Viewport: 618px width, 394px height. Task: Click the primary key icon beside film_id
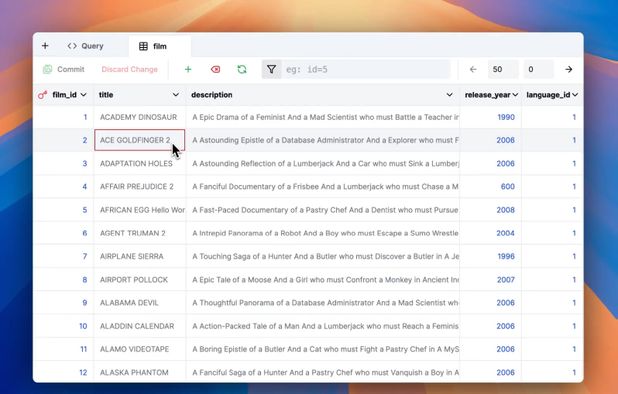42,95
